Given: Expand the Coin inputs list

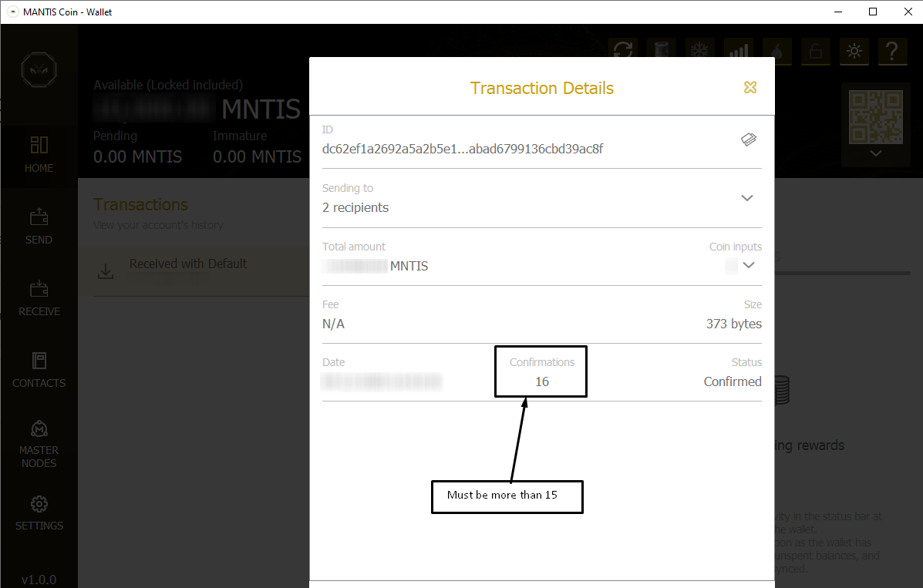Looking at the screenshot, I should (x=748, y=265).
